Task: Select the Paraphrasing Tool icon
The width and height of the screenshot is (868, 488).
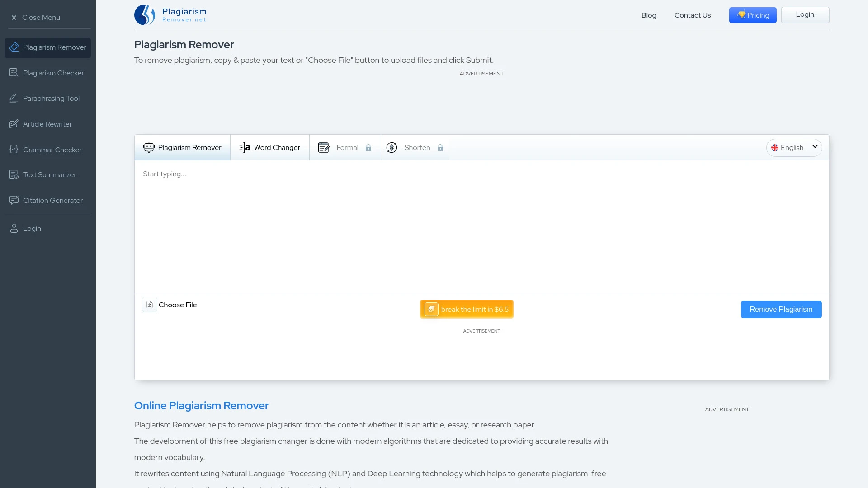Action: 14,98
